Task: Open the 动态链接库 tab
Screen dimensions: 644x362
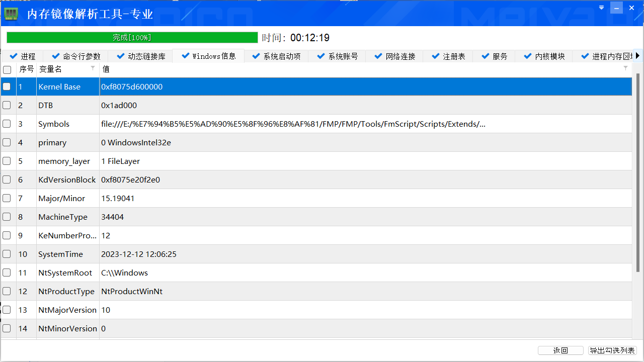Action: (140, 56)
